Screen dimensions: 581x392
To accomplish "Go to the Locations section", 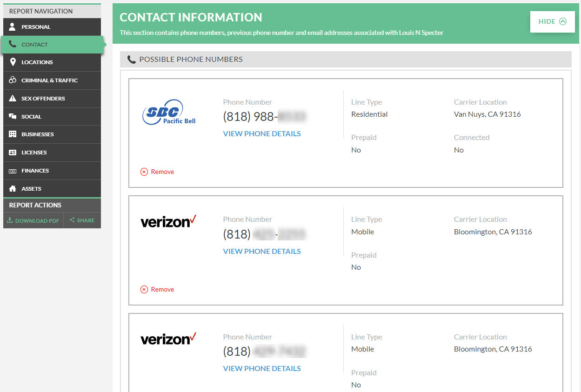I will [x=52, y=62].
